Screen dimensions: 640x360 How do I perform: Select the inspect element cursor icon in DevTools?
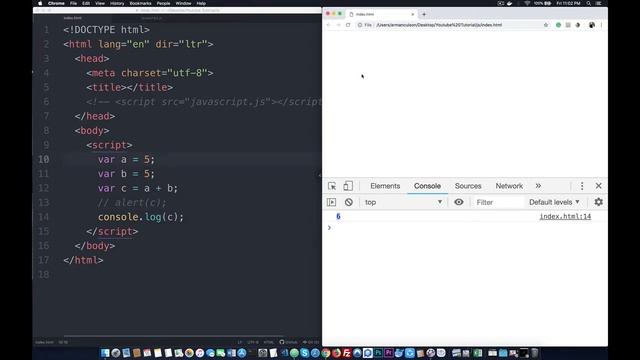[x=332, y=186]
